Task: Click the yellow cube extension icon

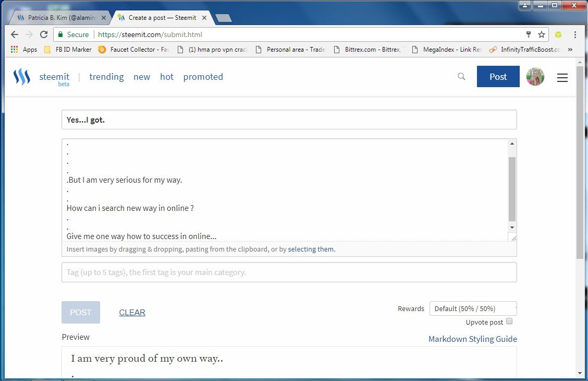Action: [x=558, y=34]
